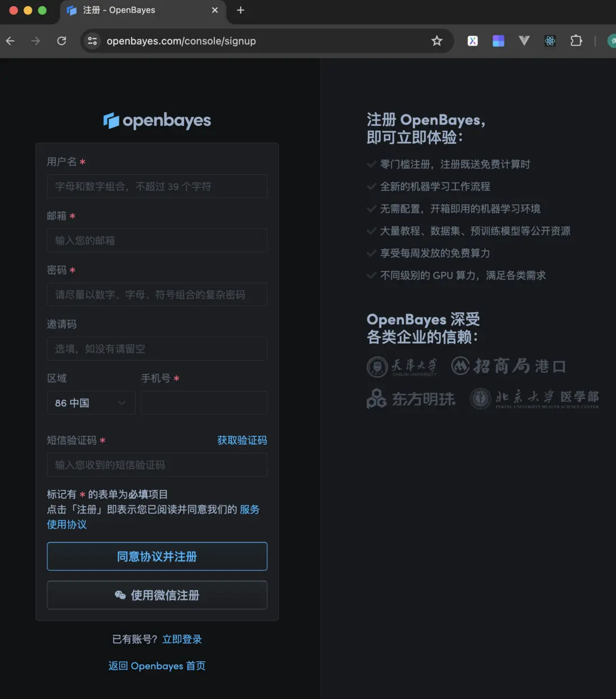Click 获取验证码 to request SMS code
The width and height of the screenshot is (616, 699).
pos(242,440)
